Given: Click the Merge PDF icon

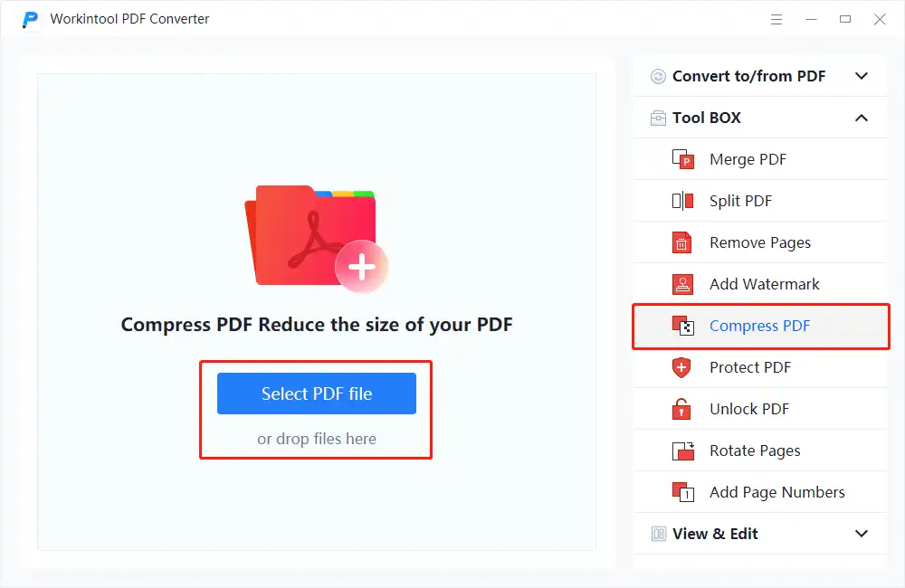Looking at the screenshot, I should point(682,160).
